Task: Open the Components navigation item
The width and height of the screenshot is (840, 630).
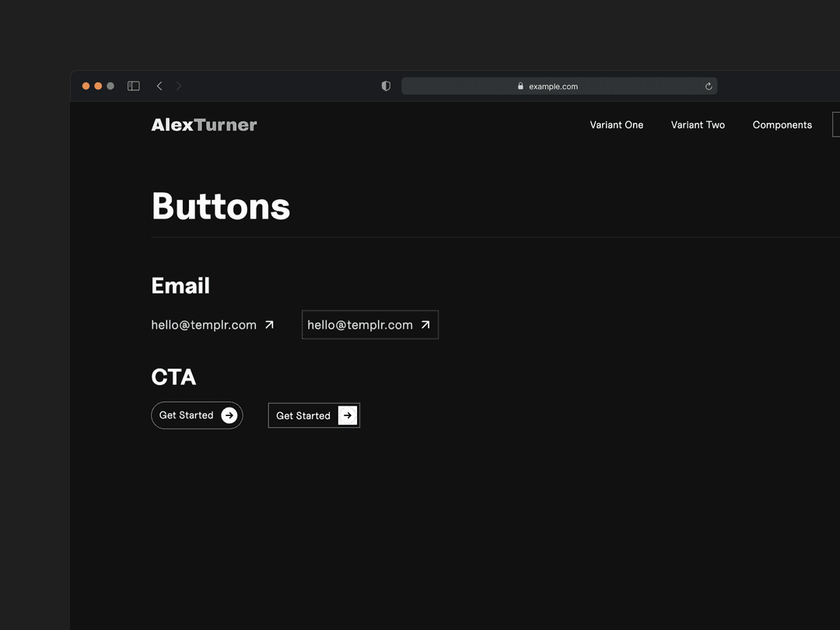Action: (782, 124)
